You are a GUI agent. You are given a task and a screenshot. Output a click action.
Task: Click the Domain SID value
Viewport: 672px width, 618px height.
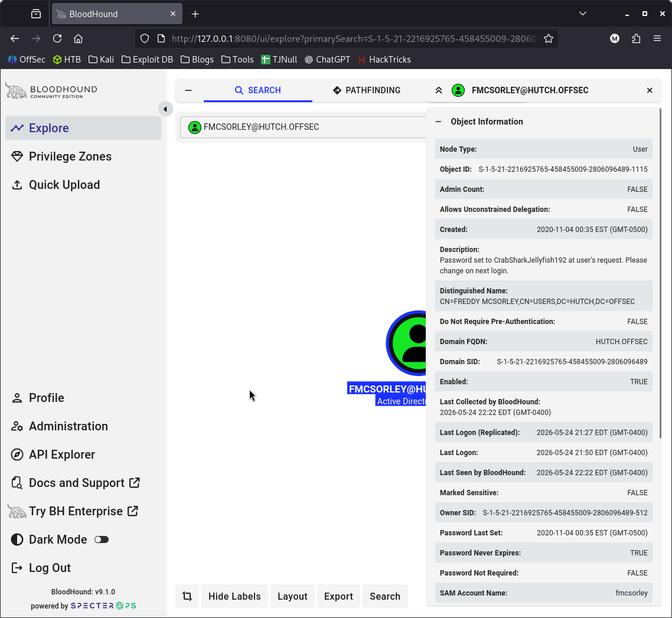pos(572,362)
